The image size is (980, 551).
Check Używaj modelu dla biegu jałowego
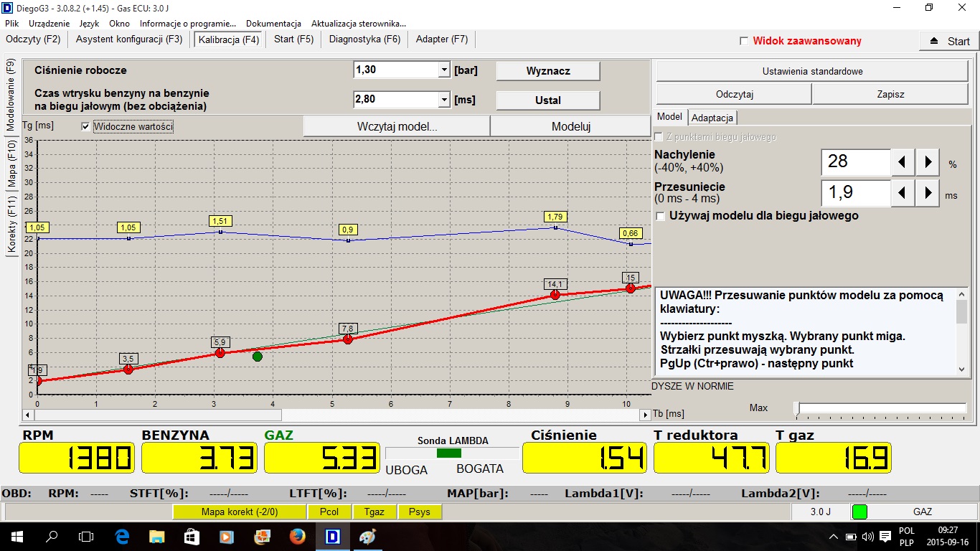click(660, 216)
